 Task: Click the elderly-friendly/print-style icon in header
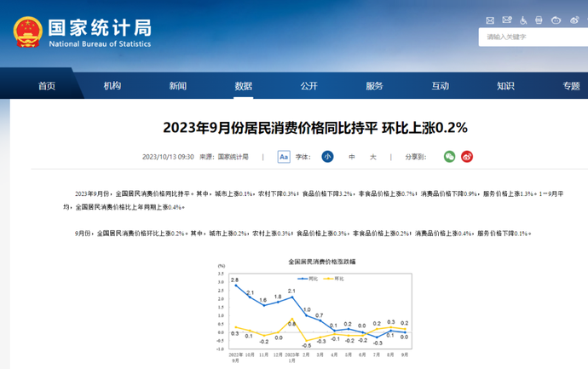point(539,20)
